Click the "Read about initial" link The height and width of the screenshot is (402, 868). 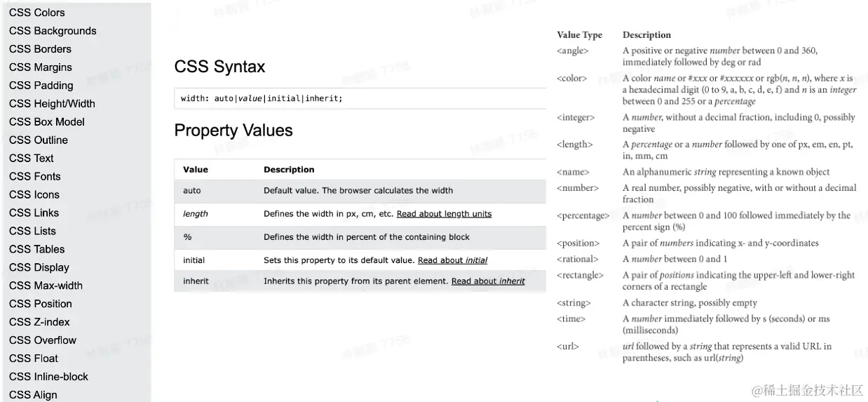coord(452,260)
